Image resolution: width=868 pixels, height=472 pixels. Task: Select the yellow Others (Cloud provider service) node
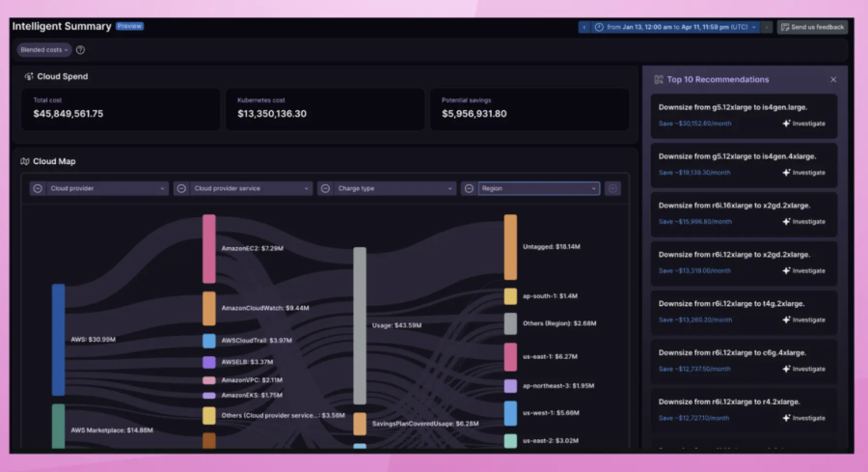click(x=208, y=415)
